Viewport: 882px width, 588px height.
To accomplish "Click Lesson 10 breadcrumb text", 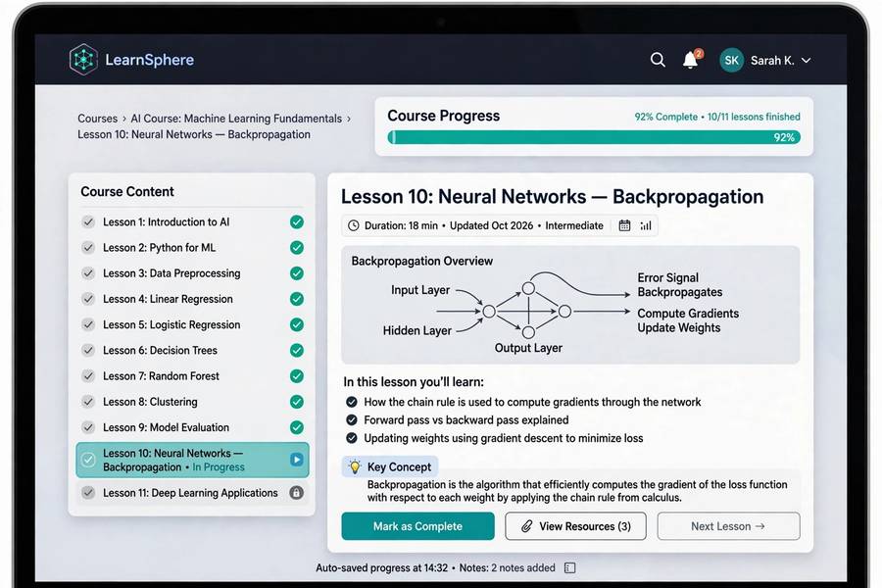I will (x=194, y=134).
